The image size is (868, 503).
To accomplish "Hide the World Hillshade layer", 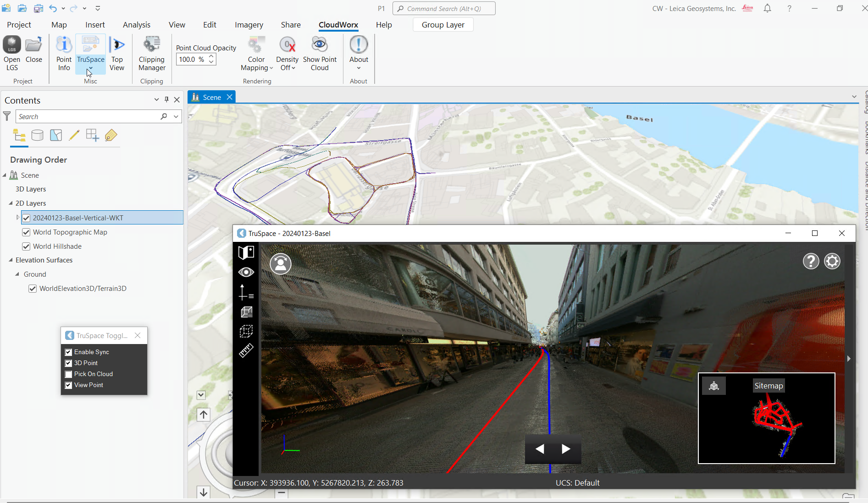I will tap(27, 246).
